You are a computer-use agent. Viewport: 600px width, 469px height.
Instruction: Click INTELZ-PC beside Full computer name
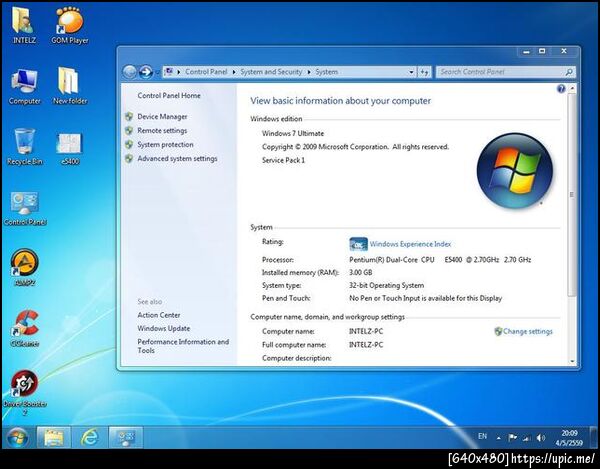point(366,345)
